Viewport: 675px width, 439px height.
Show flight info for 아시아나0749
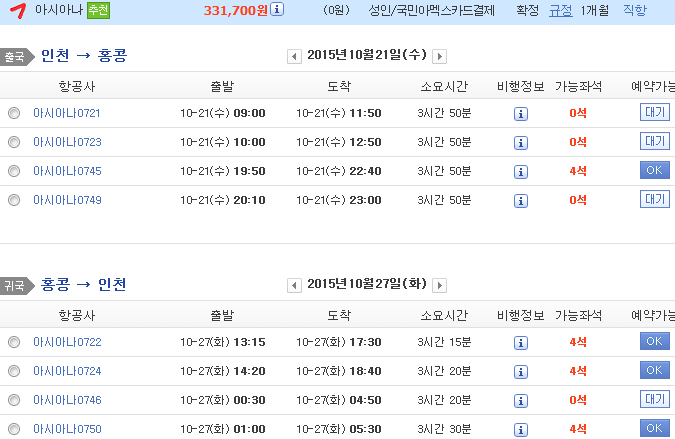520,201
